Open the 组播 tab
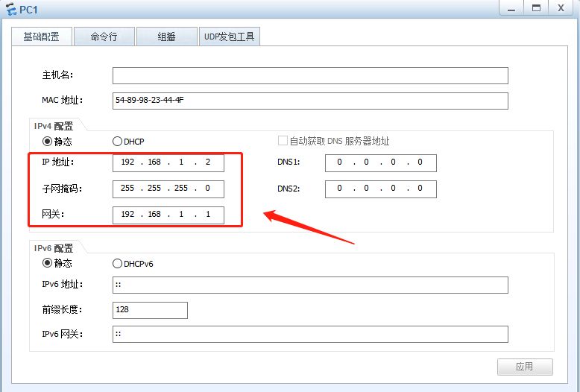This screenshot has width=580, height=392. pyautogui.click(x=166, y=37)
